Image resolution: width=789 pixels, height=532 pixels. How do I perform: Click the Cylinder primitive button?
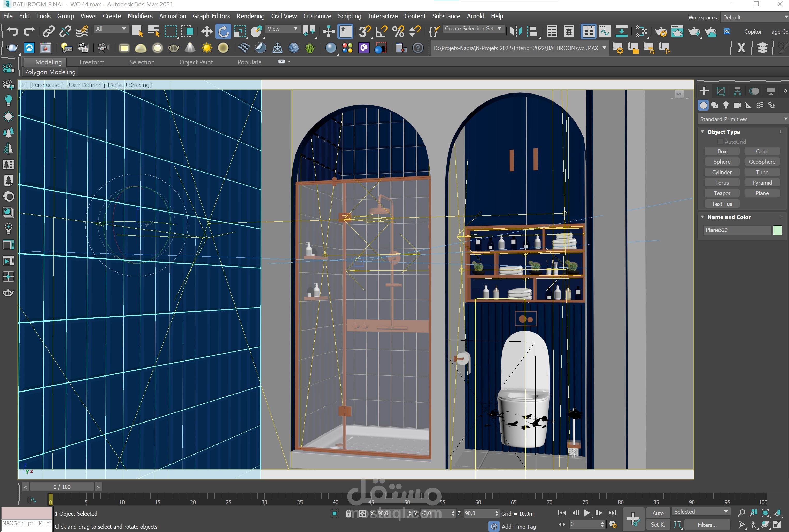coord(722,172)
